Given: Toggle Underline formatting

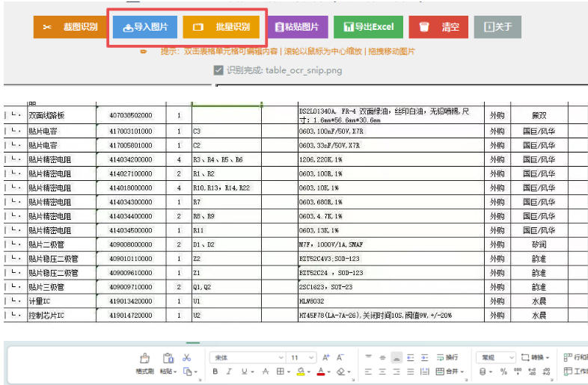Looking at the screenshot, I should point(244,372).
